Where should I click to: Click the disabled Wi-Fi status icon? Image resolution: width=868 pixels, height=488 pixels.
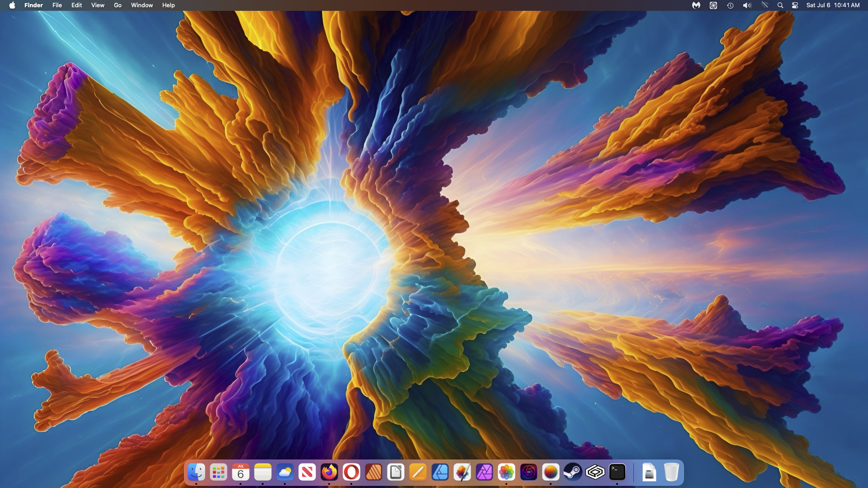click(764, 5)
